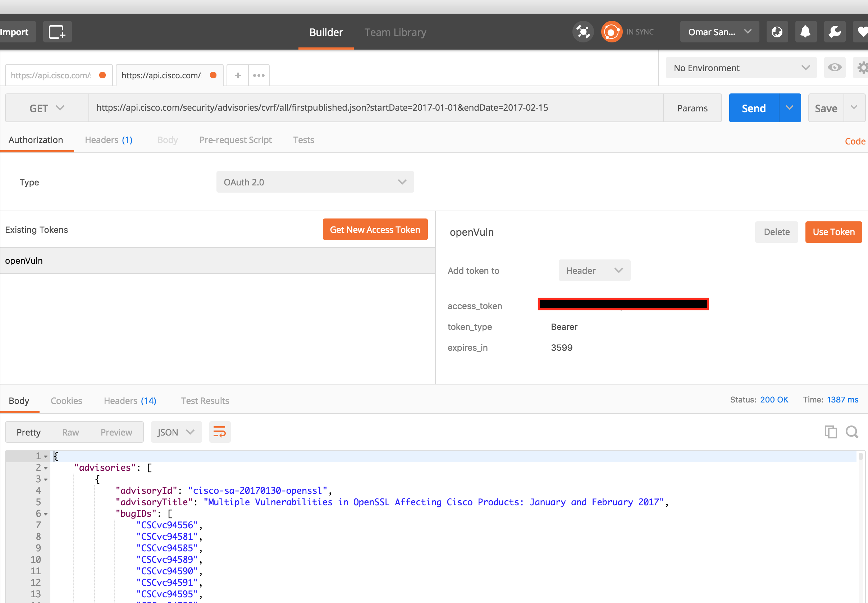Click the expires_in value 3599

click(x=562, y=347)
